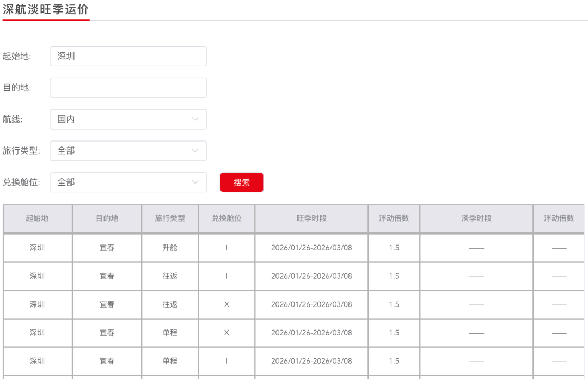
Task: Click 单程 in the row with cabin X
Action: coord(170,333)
